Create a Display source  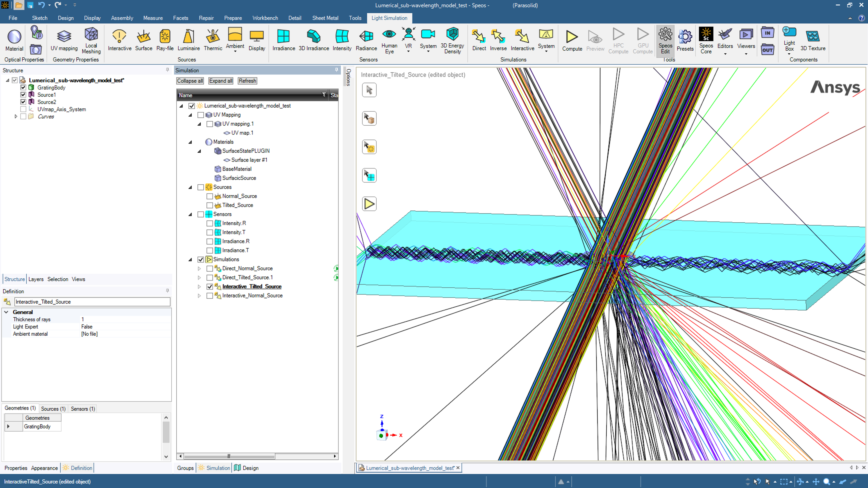click(257, 40)
